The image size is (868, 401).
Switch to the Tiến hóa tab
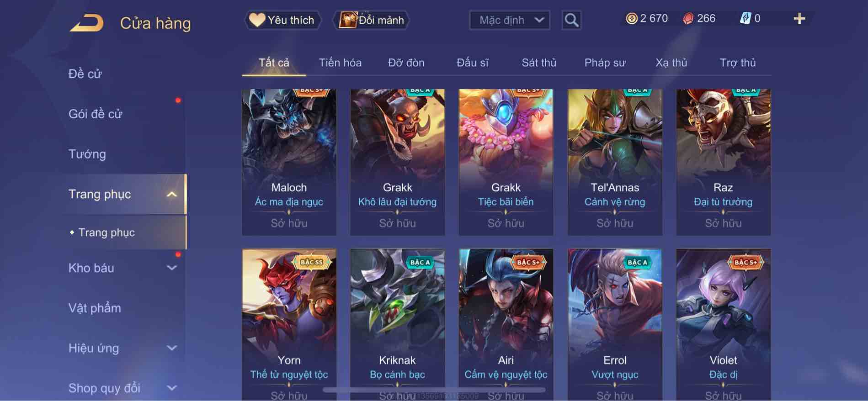tap(340, 63)
